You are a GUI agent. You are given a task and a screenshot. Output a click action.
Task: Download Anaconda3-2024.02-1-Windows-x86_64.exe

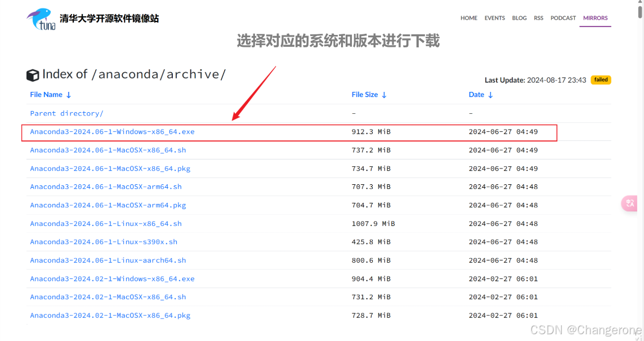112,279
